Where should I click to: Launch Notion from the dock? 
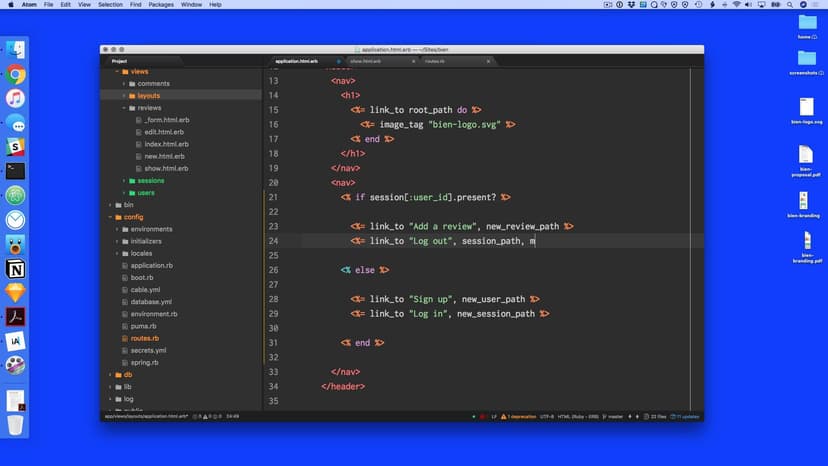coord(16,269)
